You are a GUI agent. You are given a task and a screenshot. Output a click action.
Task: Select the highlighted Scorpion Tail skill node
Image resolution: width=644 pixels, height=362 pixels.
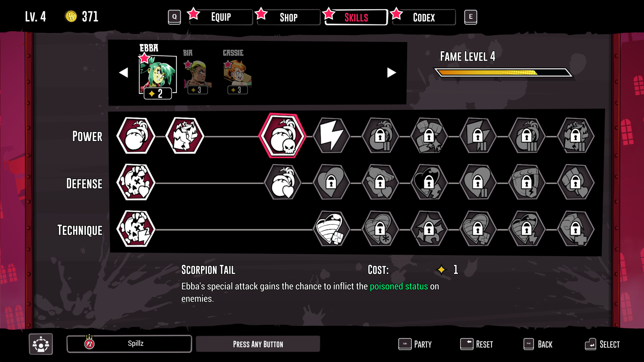coord(282,136)
